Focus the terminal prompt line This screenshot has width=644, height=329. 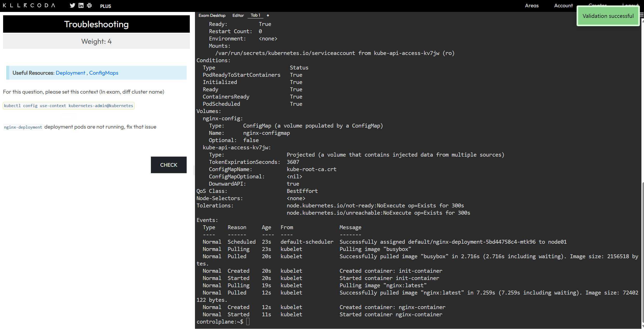coord(248,322)
